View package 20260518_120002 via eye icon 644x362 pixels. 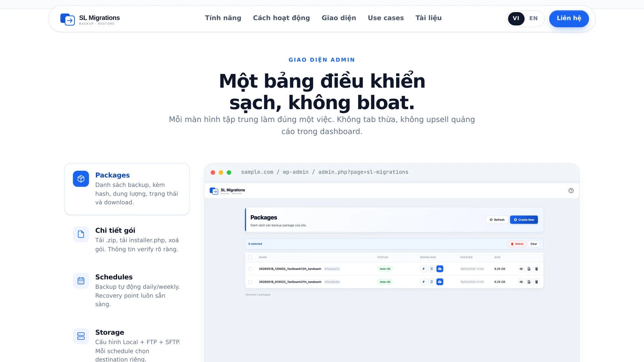521,269
